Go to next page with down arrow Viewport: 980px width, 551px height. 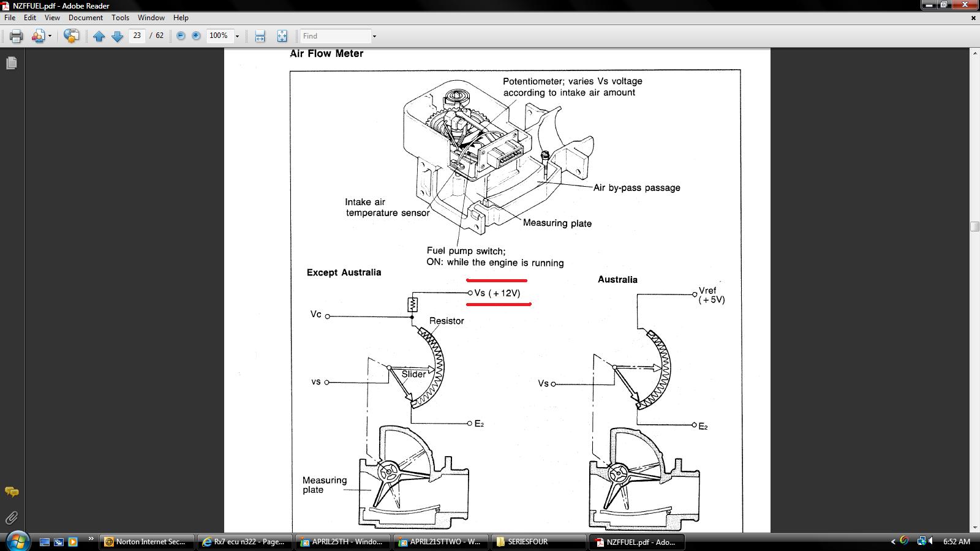pos(118,36)
